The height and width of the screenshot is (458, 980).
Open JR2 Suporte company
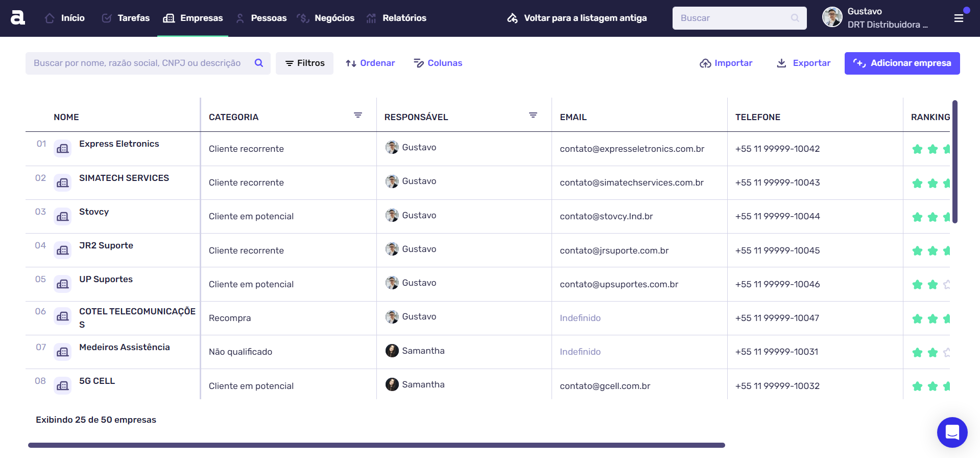click(x=106, y=245)
